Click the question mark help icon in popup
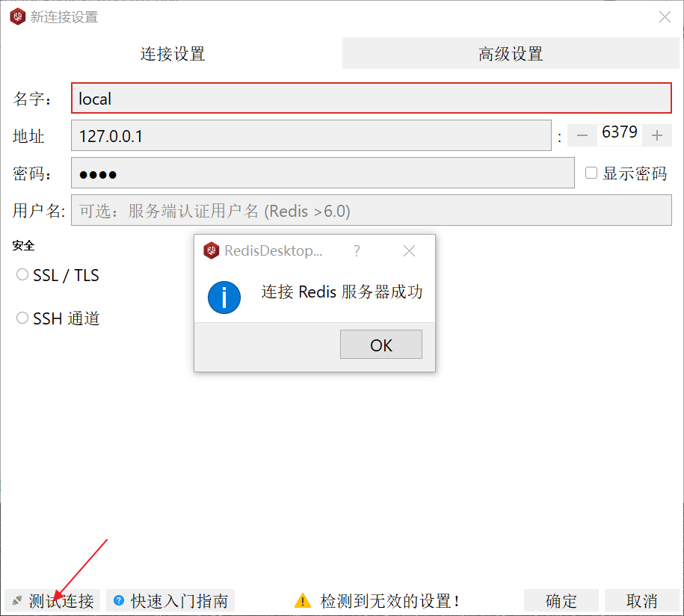The width and height of the screenshot is (684, 616). pos(357,251)
